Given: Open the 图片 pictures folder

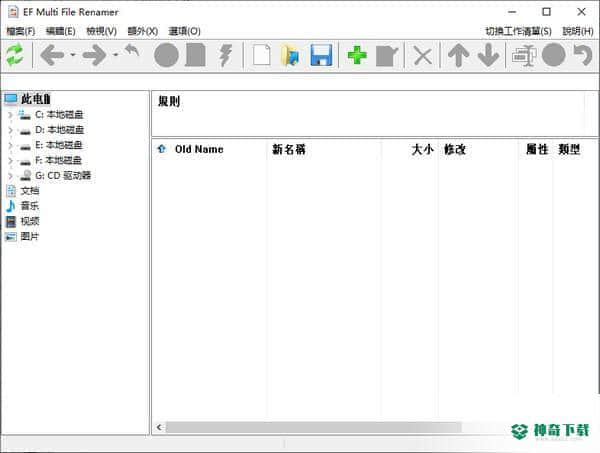Looking at the screenshot, I should 29,236.
